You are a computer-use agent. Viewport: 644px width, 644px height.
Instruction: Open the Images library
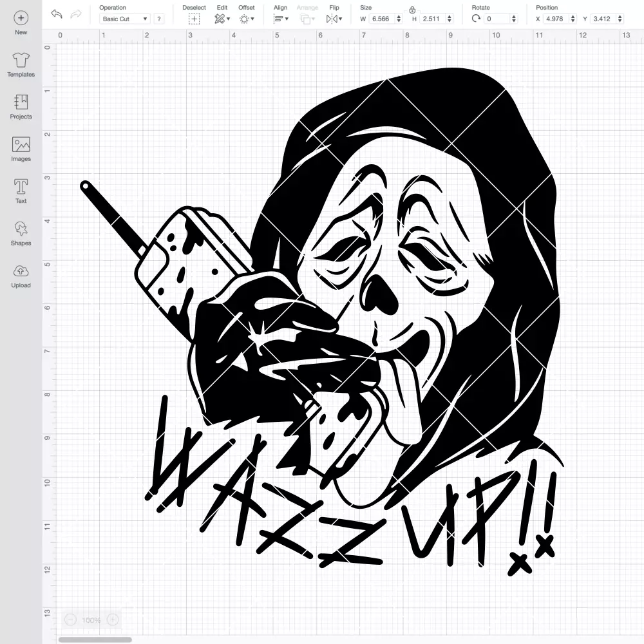point(21,149)
